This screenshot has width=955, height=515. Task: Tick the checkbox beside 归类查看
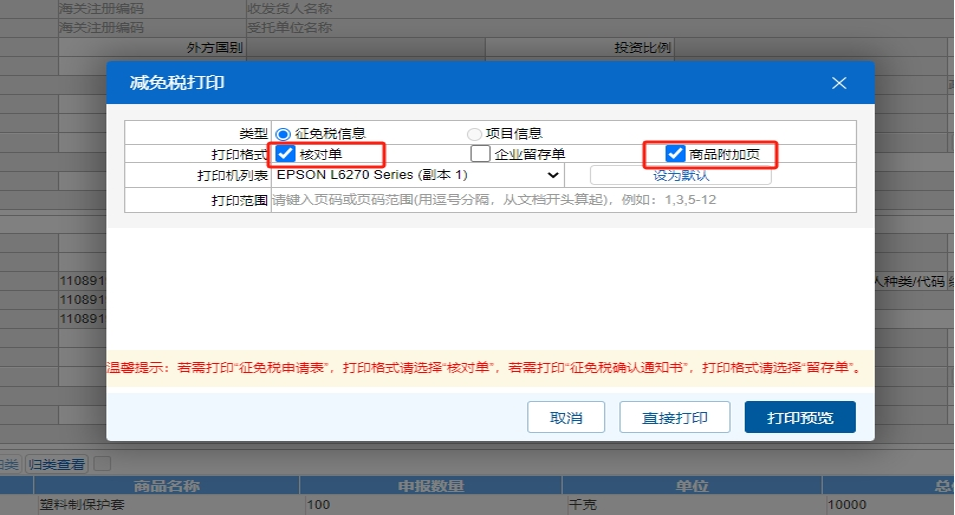coord(102,464)
